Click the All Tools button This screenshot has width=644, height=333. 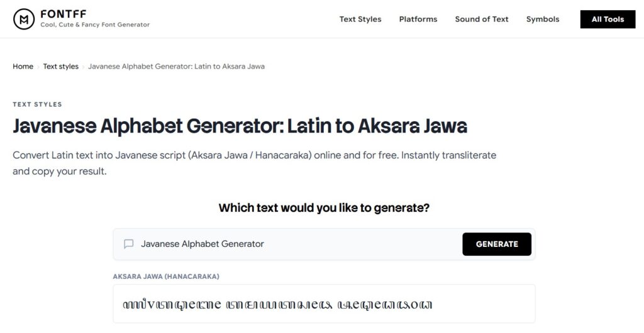(608, 19)
